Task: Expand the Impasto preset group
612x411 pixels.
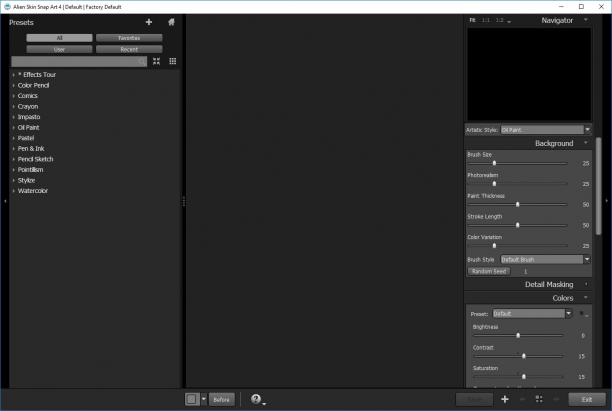Action: click(x=13, y=117)
